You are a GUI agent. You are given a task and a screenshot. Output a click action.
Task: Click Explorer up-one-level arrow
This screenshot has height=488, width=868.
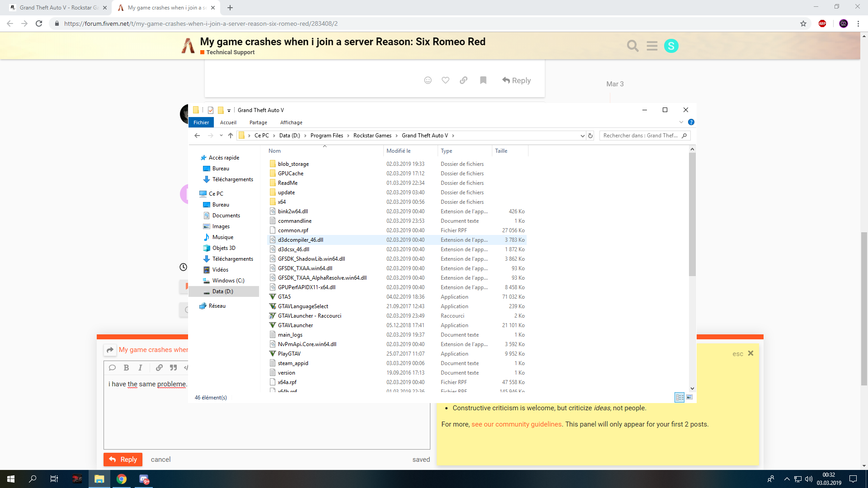[231, 136]
